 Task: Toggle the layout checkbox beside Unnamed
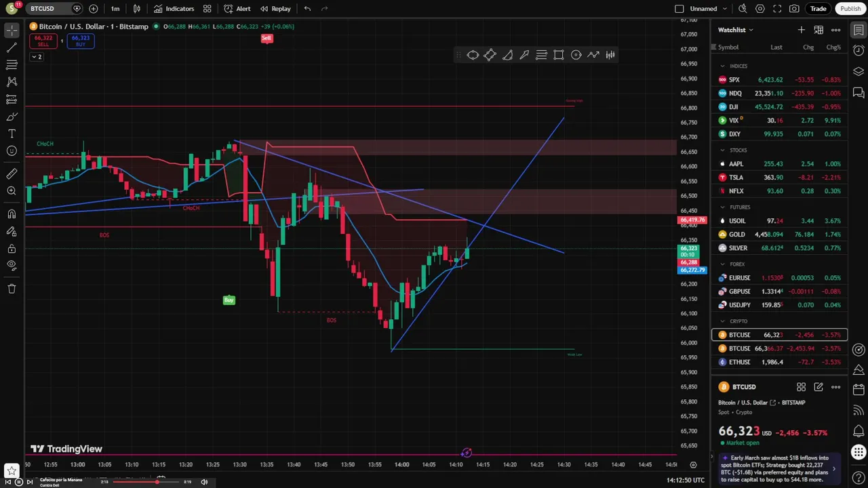(679, 9)
